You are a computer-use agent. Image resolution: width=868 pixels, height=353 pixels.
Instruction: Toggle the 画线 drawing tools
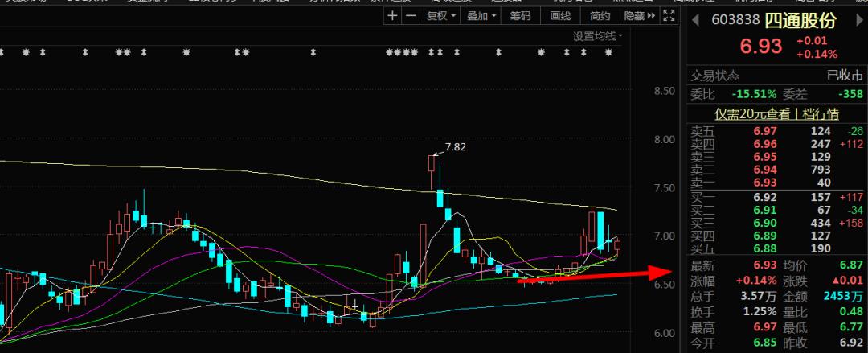click(562, 15)
